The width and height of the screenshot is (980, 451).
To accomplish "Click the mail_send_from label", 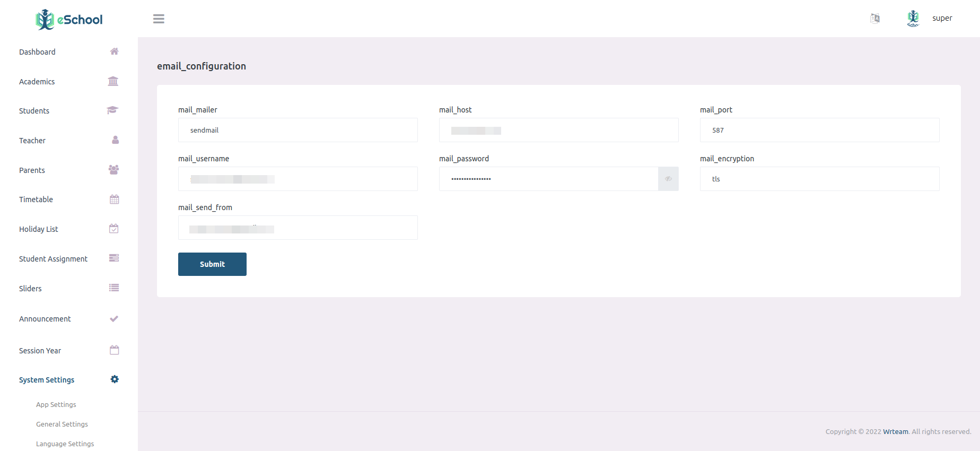I will [205, 207].
